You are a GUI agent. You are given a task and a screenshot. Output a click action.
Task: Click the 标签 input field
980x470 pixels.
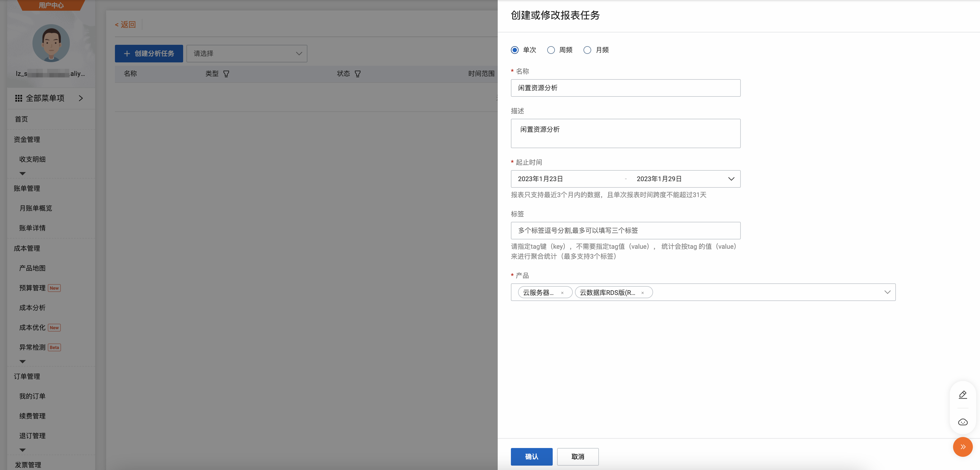(625, 230)
